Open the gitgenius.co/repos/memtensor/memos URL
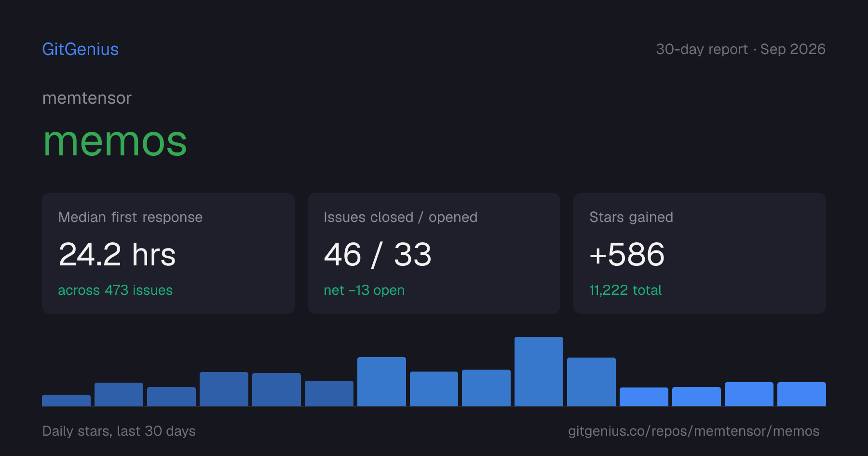 (693, 431)
